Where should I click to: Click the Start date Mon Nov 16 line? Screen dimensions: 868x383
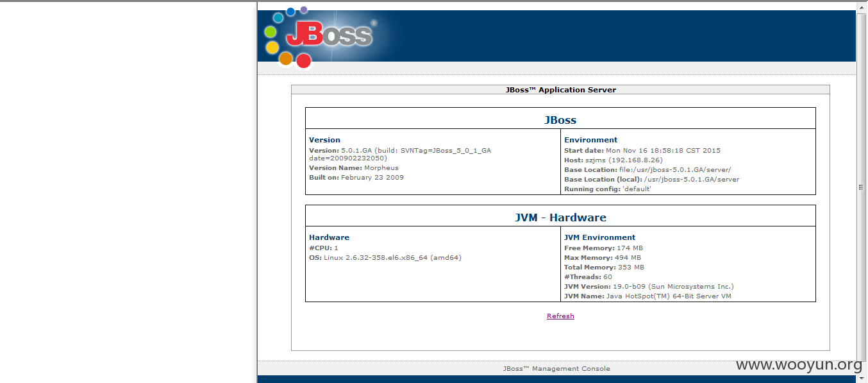[x=642, y=151]
